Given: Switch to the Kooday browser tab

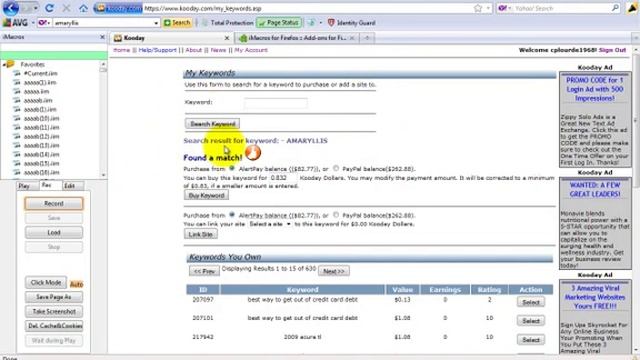Looking at the screenshot, I should (x=171, y=38).
